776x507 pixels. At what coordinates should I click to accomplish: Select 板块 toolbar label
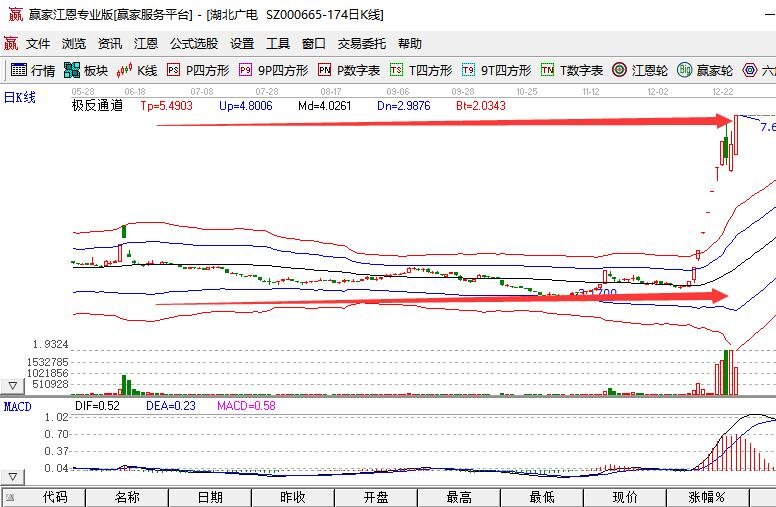[96, 71]
